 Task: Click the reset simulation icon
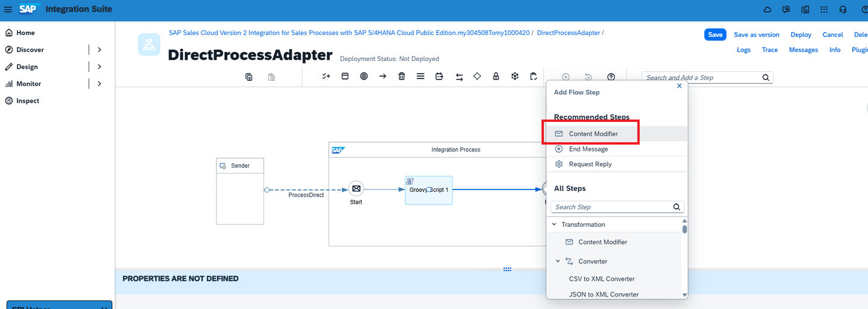588,77
